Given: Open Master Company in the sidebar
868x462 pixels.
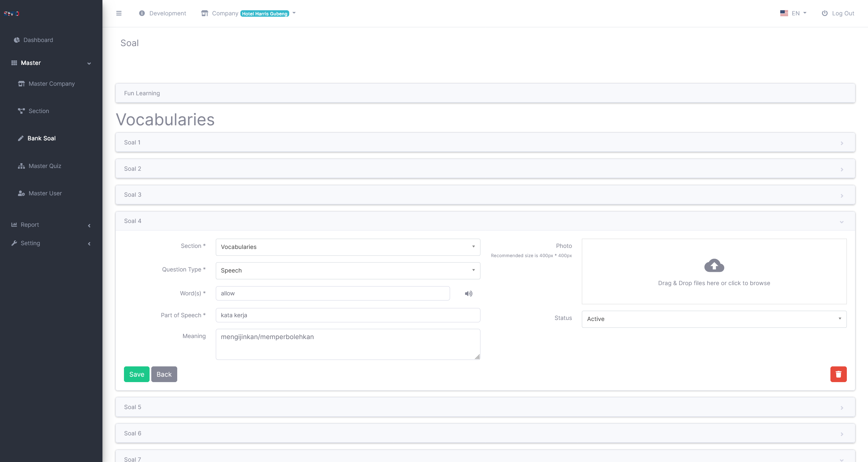Looking at the screenshot, I should point(51,84).
